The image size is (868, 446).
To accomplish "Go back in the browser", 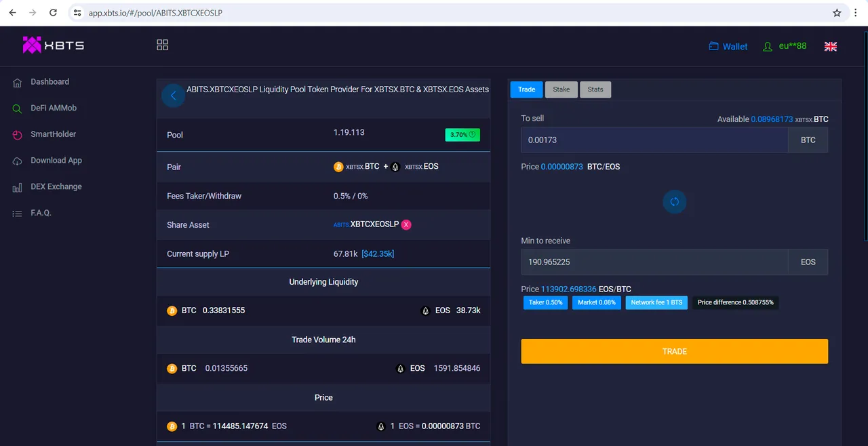I will tap(12, 13).
